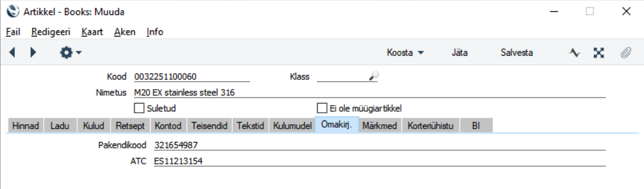Click the Salvesta button
644x189 pixels.
point(517,53)
